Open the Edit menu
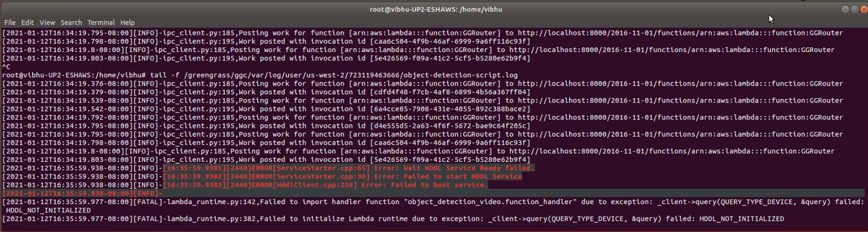This screenshot has height=232, width=868. coord(27,23)
